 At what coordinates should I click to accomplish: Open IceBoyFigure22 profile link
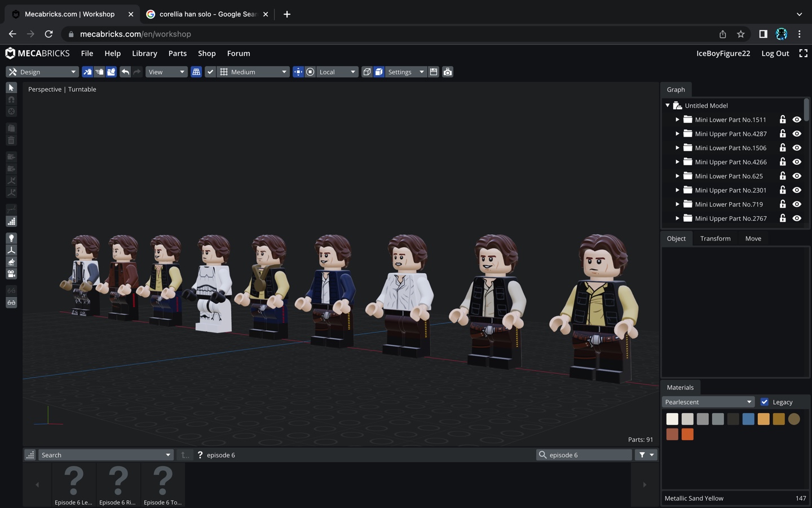pyautogui.click(x=723, y=53)
